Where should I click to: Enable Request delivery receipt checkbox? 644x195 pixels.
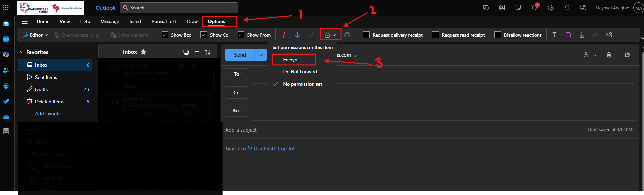(366, 35)
